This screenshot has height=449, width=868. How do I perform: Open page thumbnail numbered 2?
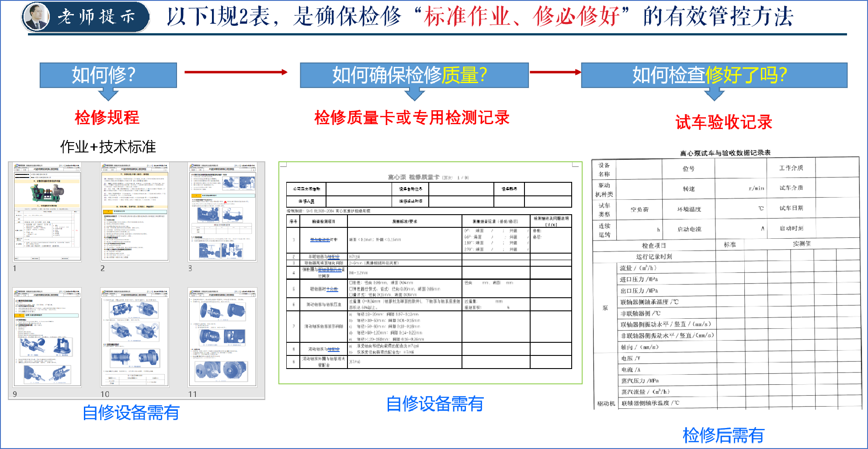[135, 212]
